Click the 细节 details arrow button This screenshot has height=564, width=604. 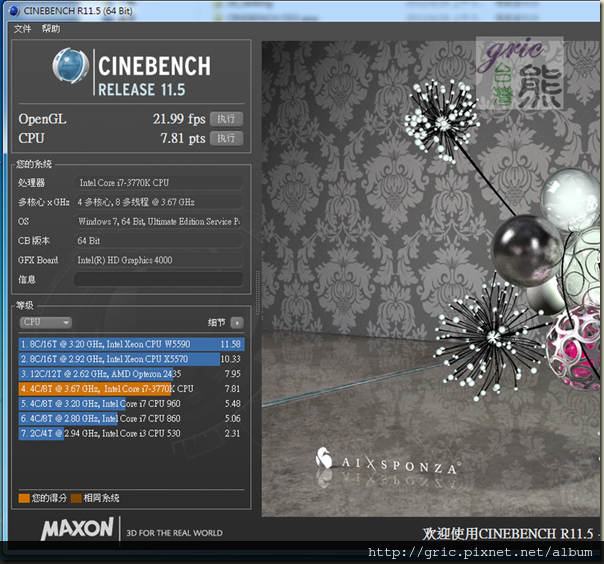coord(237,322)
